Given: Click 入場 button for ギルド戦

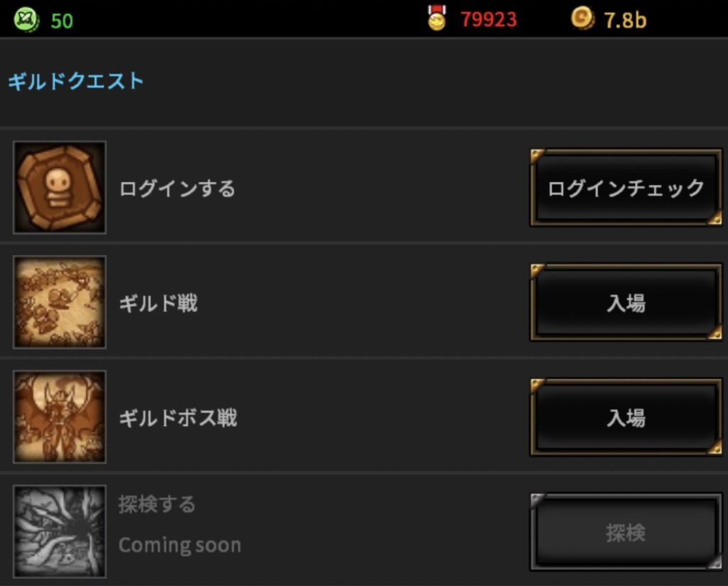Looking at the screenshot, I should click(x=626, y=302).
